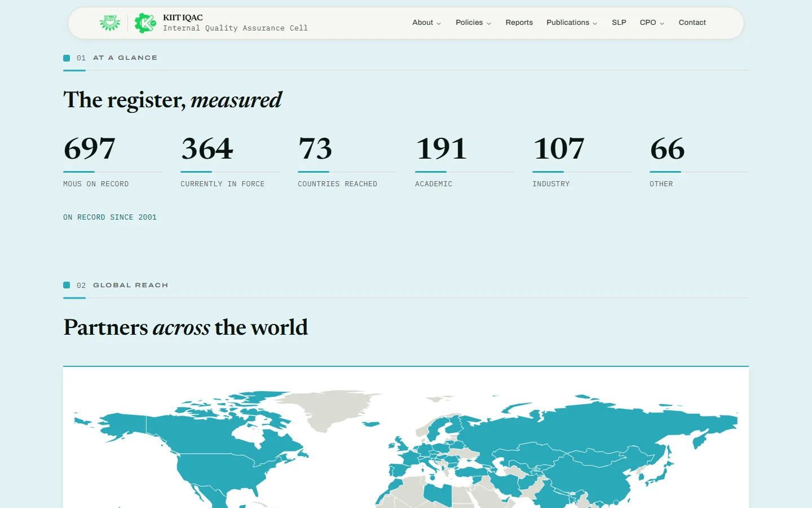Click the CURRENTLY IN FORCE label
The height and width of the screenshot is (508, 812).
tap(223, 184)
